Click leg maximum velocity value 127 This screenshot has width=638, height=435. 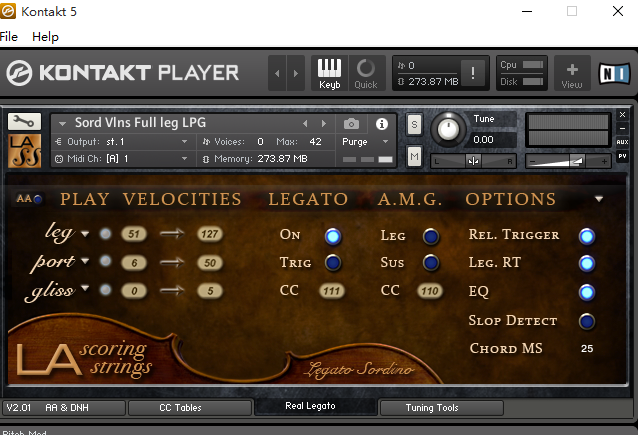point(210,234)
